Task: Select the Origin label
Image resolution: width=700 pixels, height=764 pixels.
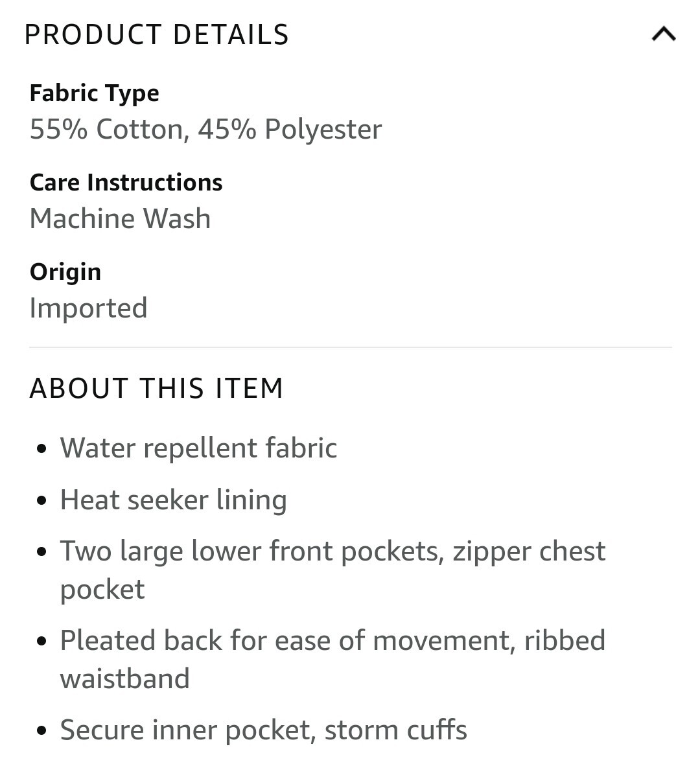Action: [65, 272]
